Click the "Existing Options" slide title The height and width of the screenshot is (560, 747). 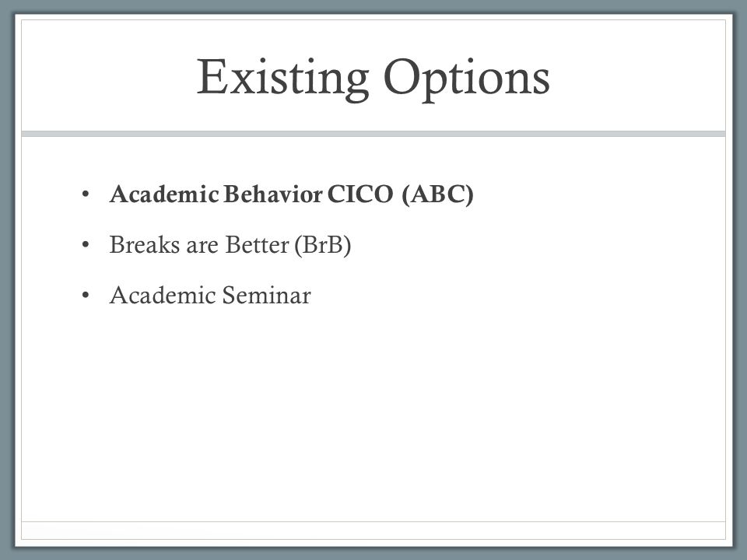tap(373, 78)
